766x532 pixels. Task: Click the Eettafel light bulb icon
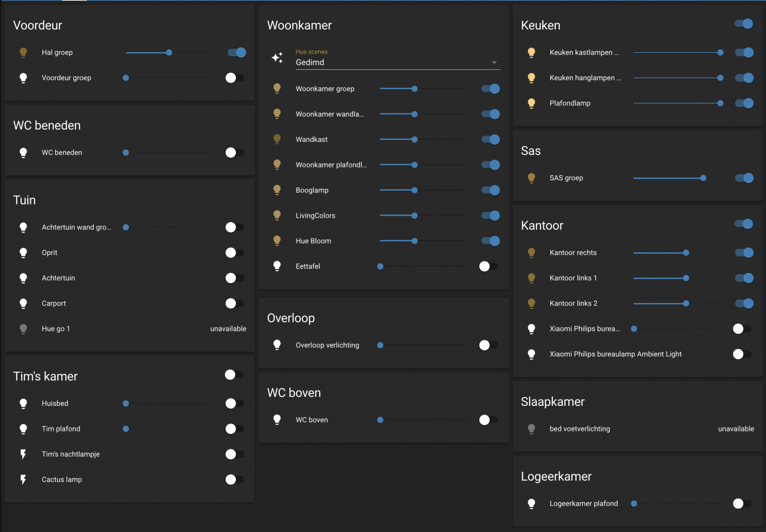click(x=277, y=266)
